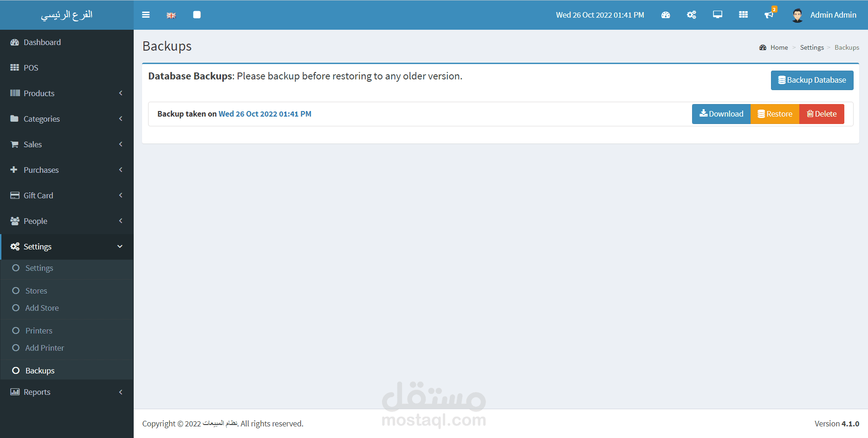The height and width of the screenshot is (438, 868).
Task: Click the circle icon beside Stores
Action: pos(16,291)
